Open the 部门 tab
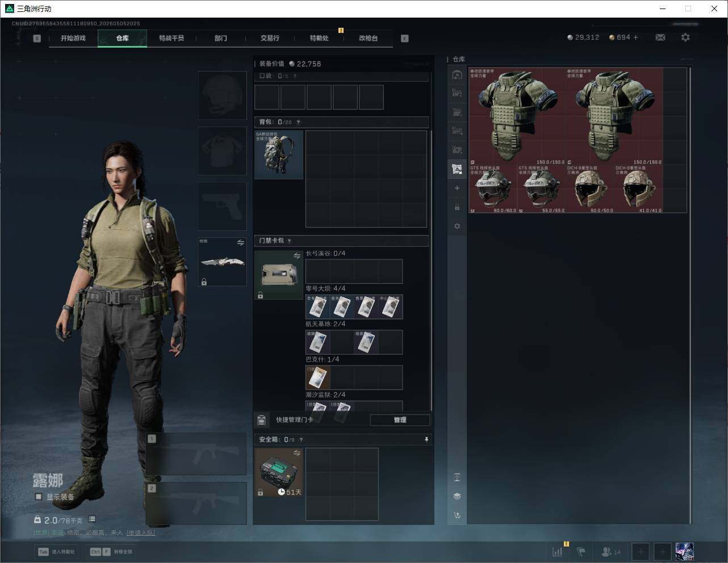This screenshot has width=728, height=563. tap(221, 38)
